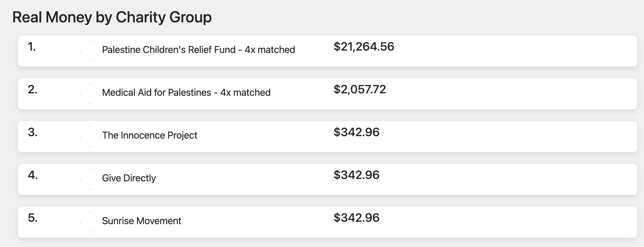Viewport: 644px width, 247px height.
Task: Click The Innocence Project logo image
Action: tap(90, 137)
